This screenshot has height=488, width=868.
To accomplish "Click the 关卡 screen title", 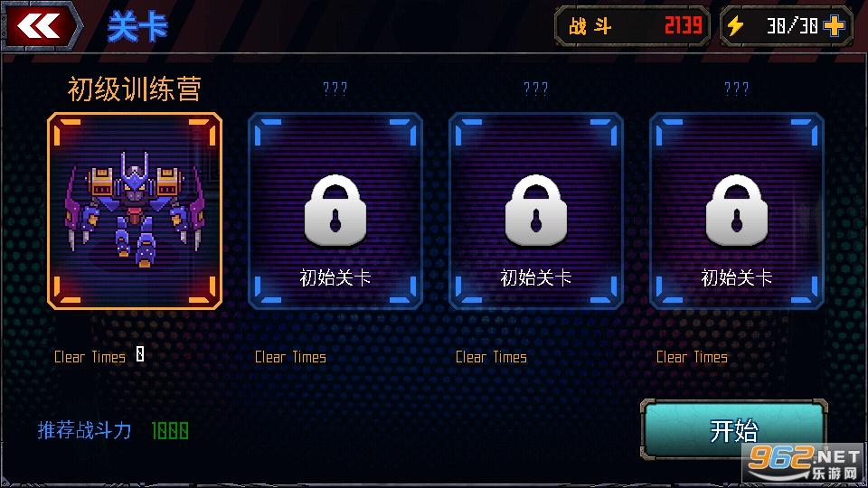I will 137,26.
